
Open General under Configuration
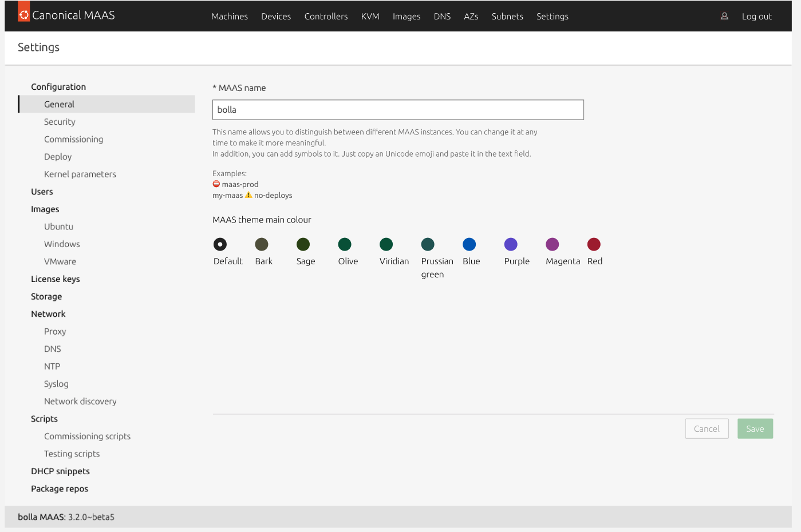coord(106,104)
